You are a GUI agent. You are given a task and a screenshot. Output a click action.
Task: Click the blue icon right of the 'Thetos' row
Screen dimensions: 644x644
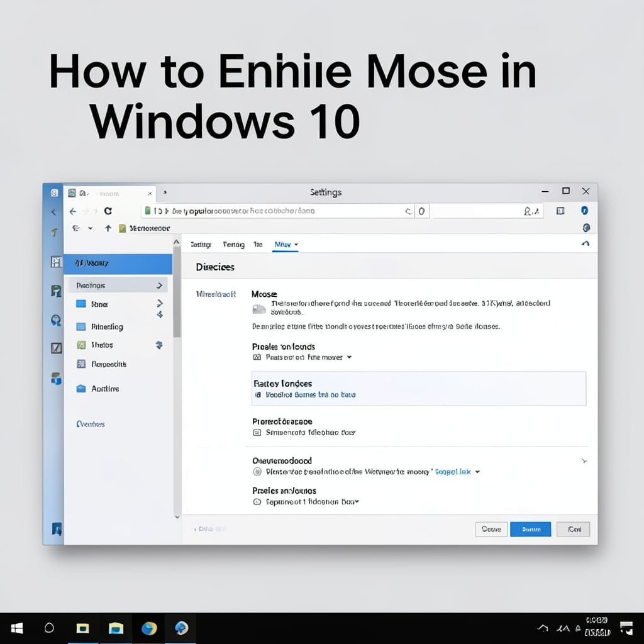pos(159,345)
